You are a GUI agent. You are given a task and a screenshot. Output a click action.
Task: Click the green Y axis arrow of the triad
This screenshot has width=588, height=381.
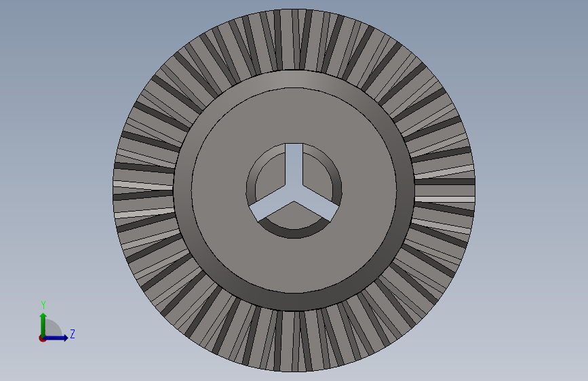(43, 324)
